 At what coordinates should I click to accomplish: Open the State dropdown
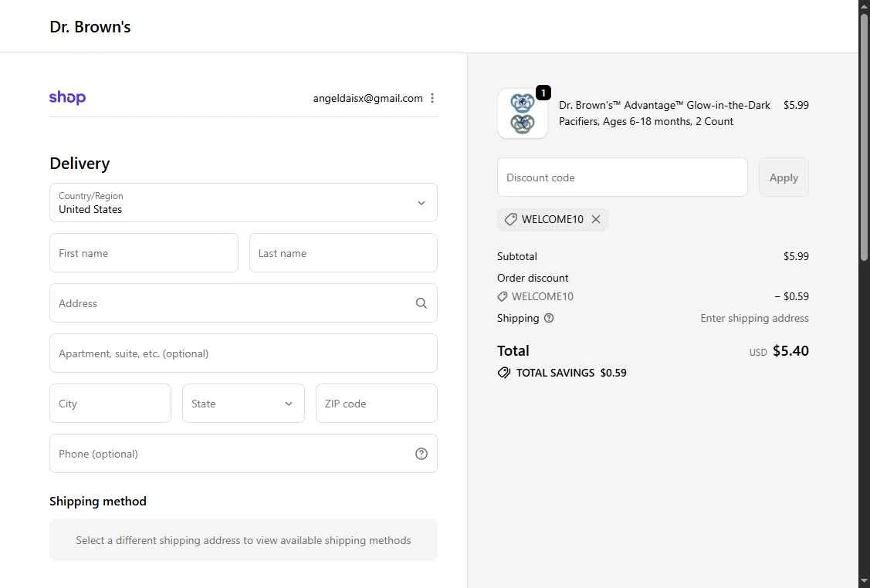coord(243,404)
